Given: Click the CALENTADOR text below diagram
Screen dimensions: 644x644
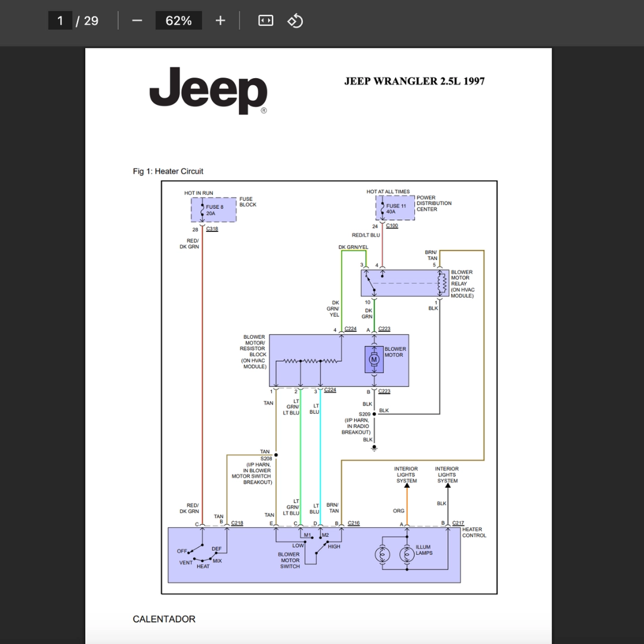Looking at the screenshot, I should [x=164, y=619].
